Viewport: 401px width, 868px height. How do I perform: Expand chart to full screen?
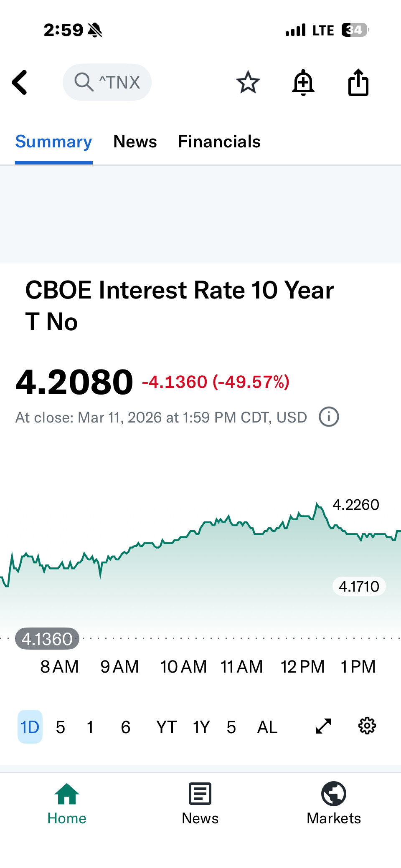pos(323,726)
